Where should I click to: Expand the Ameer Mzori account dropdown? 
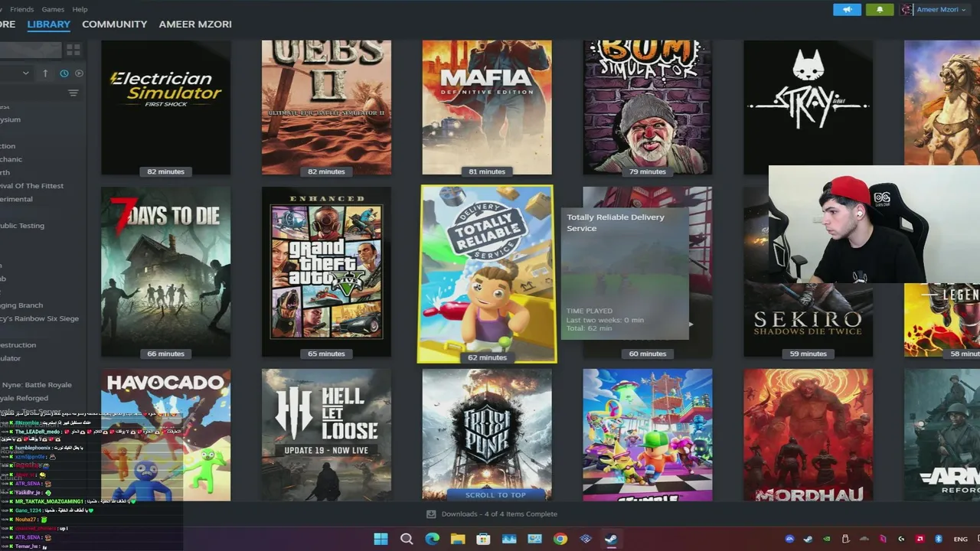pos(964,10)
